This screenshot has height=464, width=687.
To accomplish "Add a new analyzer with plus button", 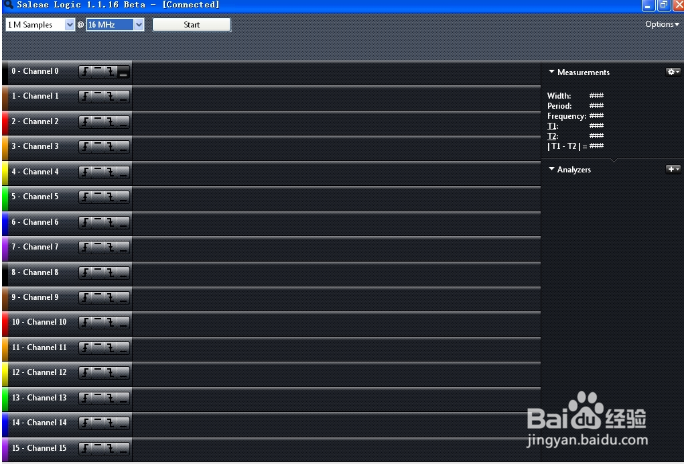I will coord(673,169).
